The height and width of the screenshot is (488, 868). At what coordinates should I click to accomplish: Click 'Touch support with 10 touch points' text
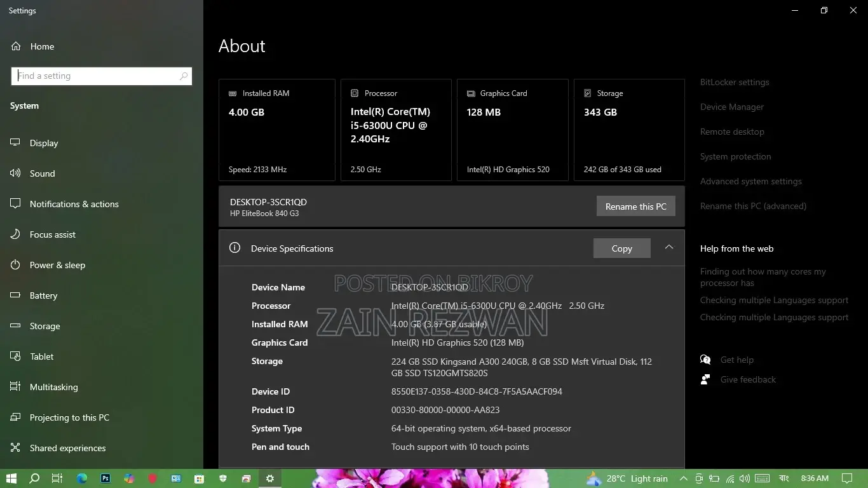(460, 447)
